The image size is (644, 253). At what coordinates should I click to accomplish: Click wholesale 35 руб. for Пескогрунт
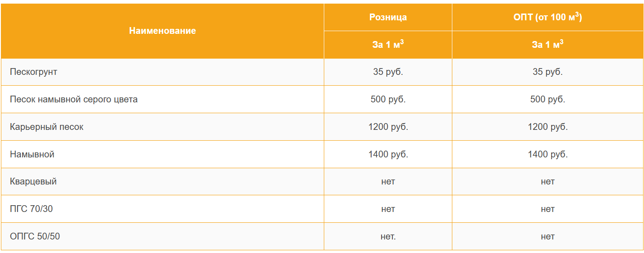click(x=547, y=72)
